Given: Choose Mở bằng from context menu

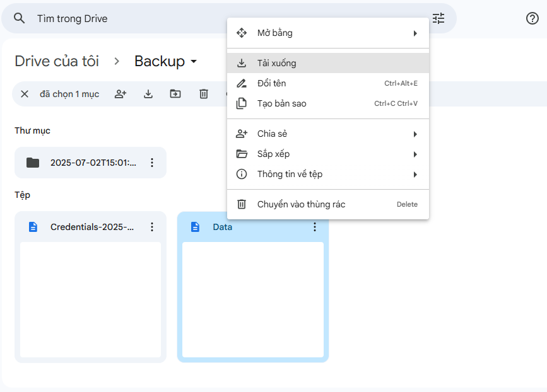Looking at the screenshot, I should pyautogui.click(x=328, y=33).
